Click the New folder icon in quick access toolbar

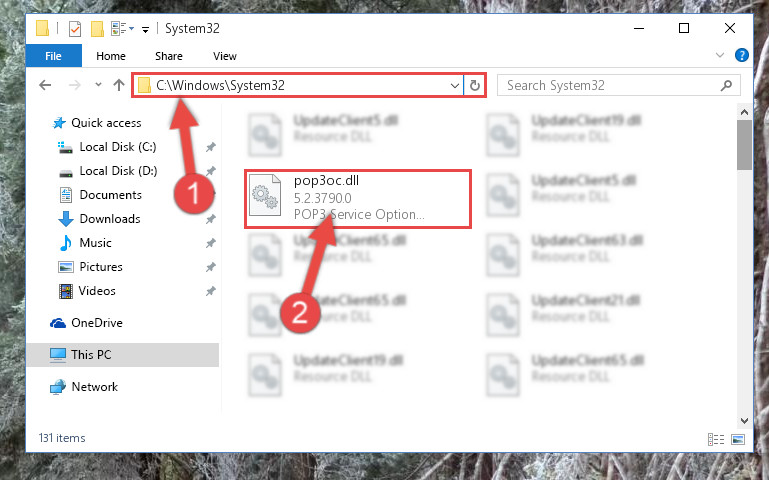[x=98, y=29]
